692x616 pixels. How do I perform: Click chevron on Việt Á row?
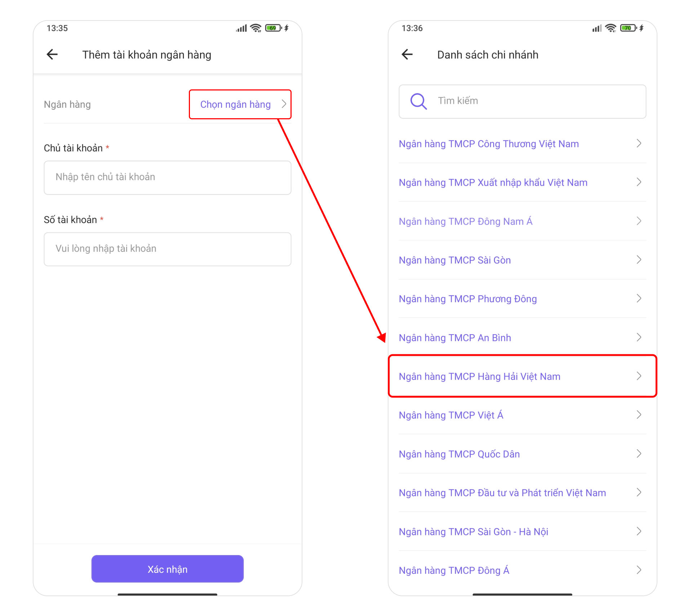(x=639, y=415)
